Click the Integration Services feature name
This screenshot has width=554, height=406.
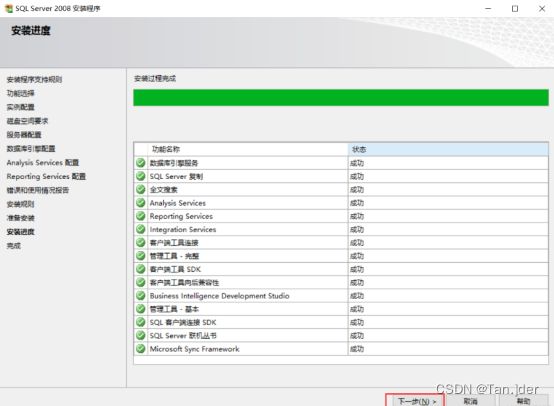pos(183,229)
